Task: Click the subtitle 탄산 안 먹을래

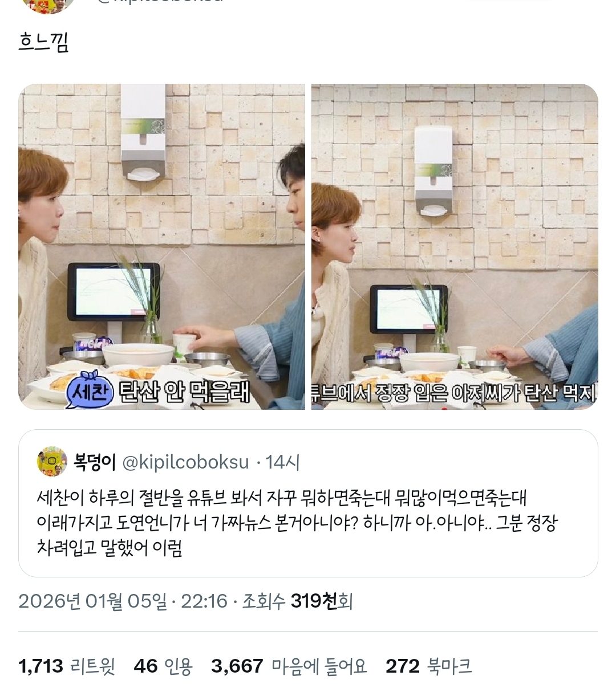Action: pyautogui.click(x=184, y=394)
